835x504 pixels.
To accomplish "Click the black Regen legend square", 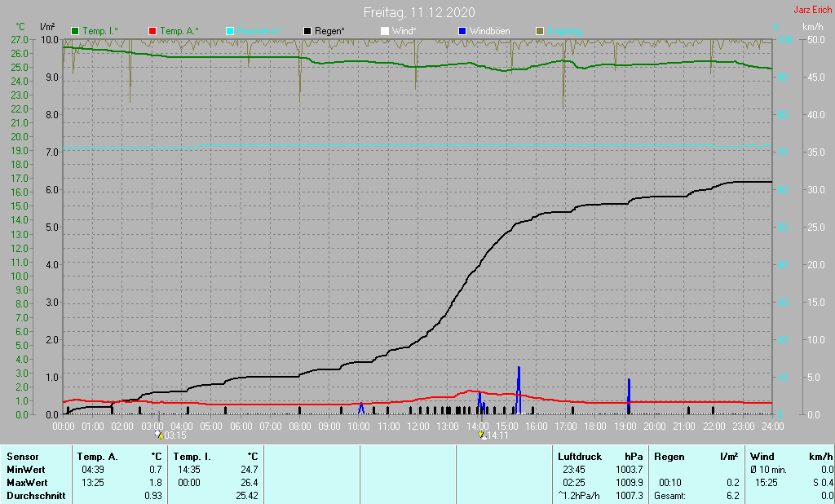I will pyautogui.click(x=307, y=31).
